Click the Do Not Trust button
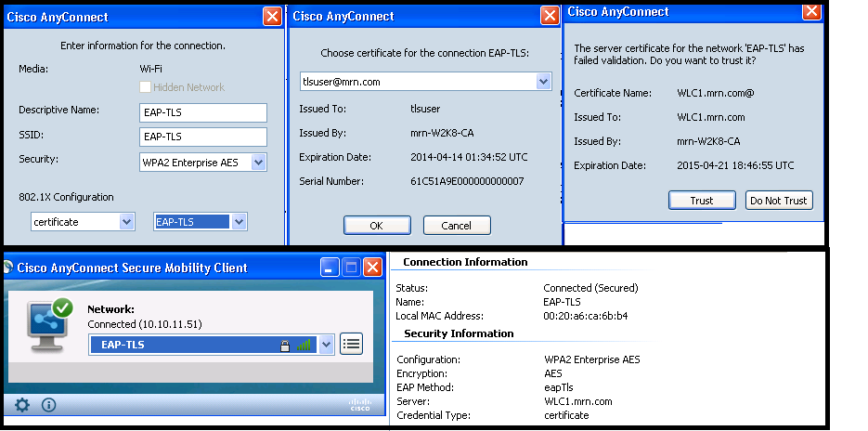The height and width of the screenshot is (431, 868). tap(779, 201)
